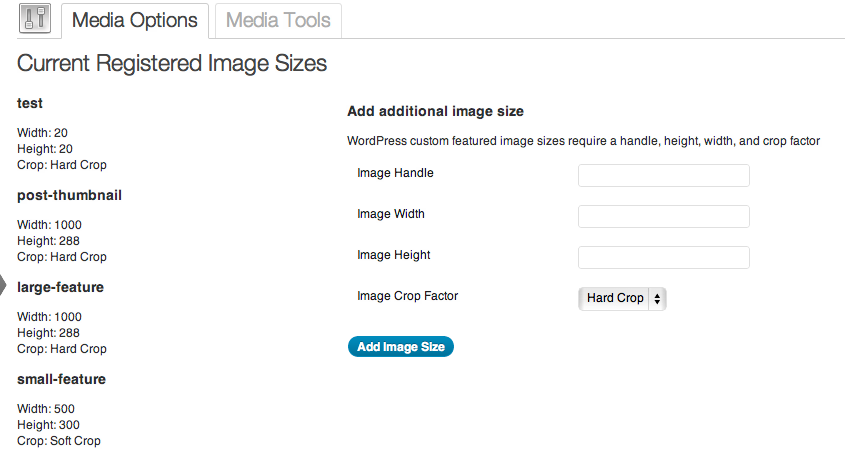The image size is (845, 472).
Task: Click the Image Crop Factor label
Action: [407, 296]
